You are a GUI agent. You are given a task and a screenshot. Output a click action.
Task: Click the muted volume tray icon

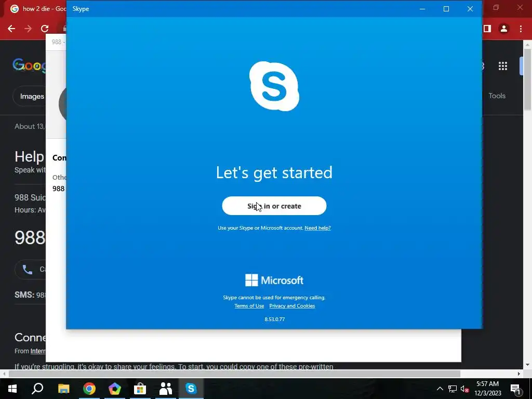[x=465, y=389]
